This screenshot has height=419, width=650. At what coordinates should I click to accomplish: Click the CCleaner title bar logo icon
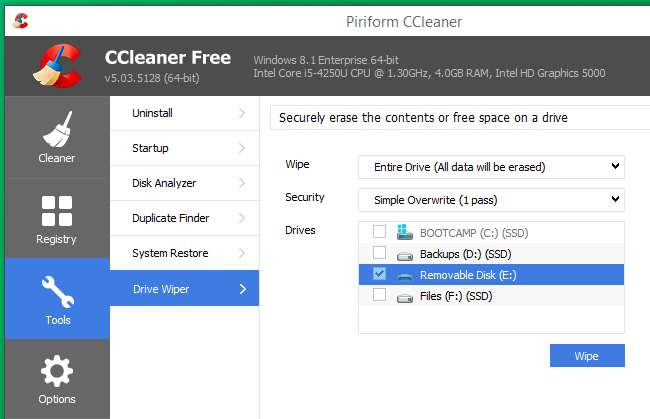pos(21,20)
